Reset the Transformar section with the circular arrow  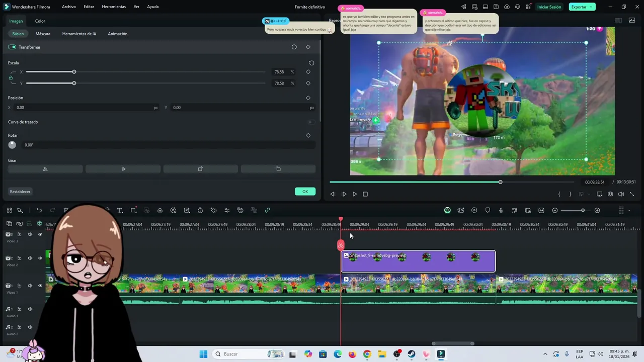tap(294, 47)
